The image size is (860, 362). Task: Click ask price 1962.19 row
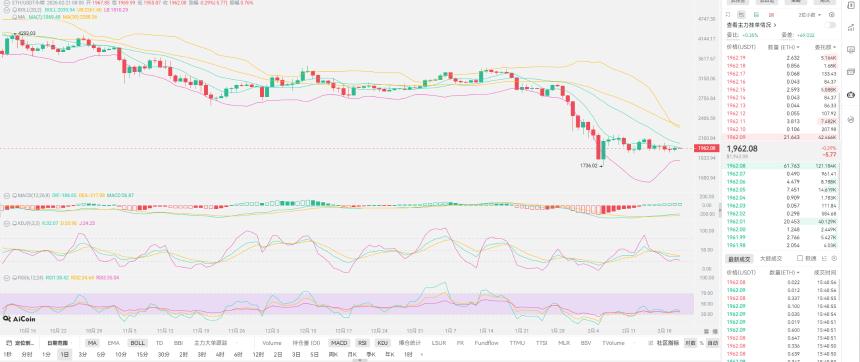782,58
